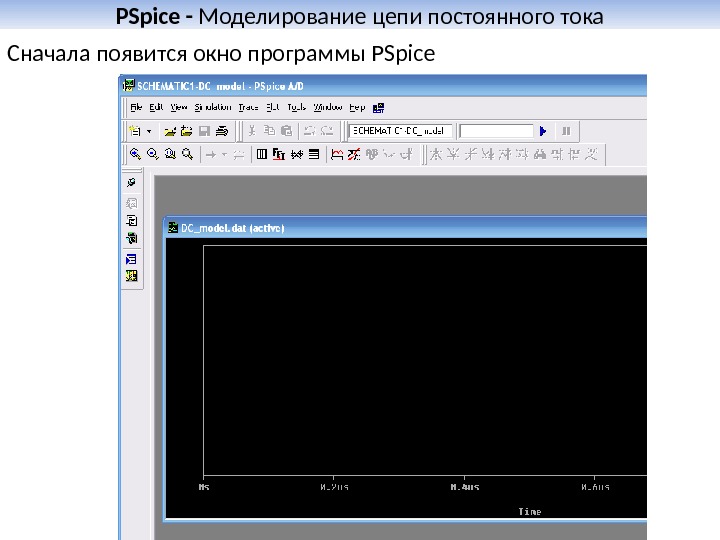This screenshot has height=540, width=720.
Task: Toggle the Log Y Axis icon
Action: [314, 154]
